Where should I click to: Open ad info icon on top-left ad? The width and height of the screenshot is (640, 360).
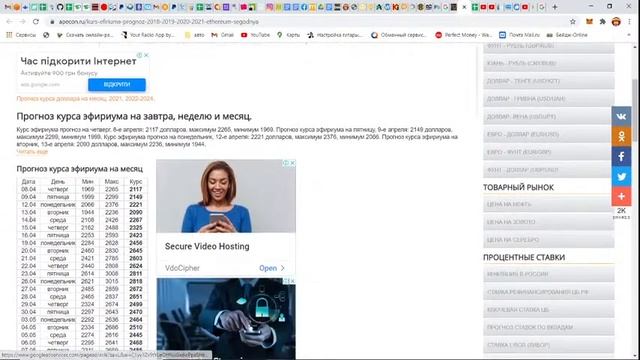coord(140,55)
